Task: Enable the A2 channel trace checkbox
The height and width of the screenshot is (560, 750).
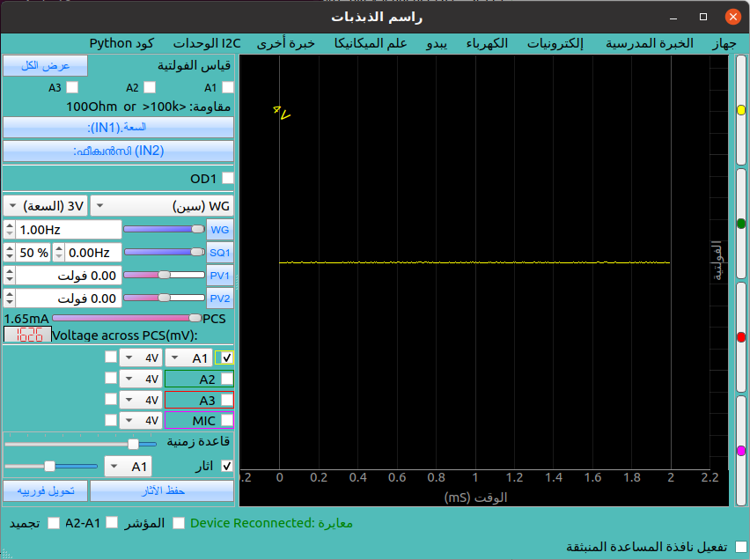Action: (227, 379)
